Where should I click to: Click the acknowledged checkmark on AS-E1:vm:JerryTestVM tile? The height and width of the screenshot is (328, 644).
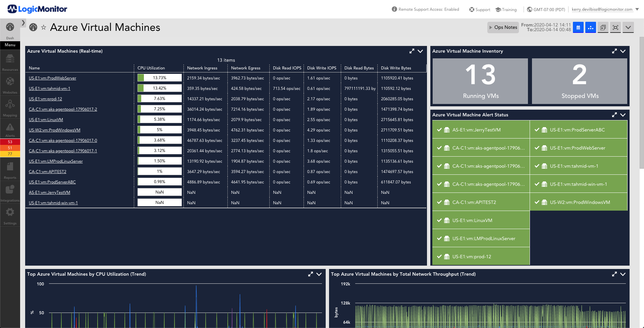click(x=440, y=130)
